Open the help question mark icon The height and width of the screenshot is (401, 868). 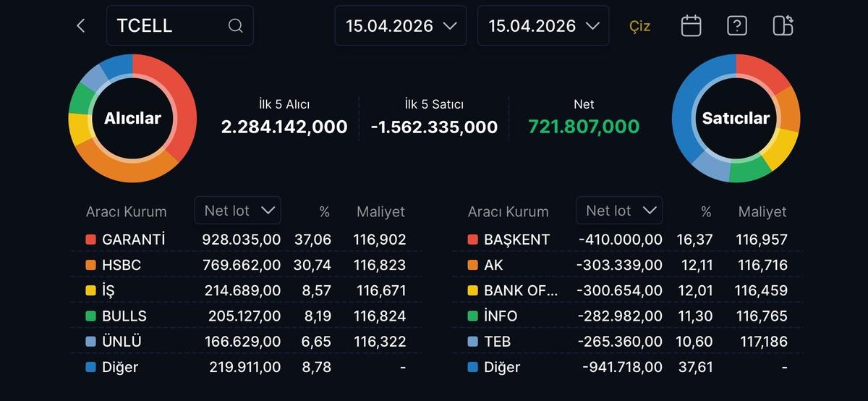(x=736, y=26)
